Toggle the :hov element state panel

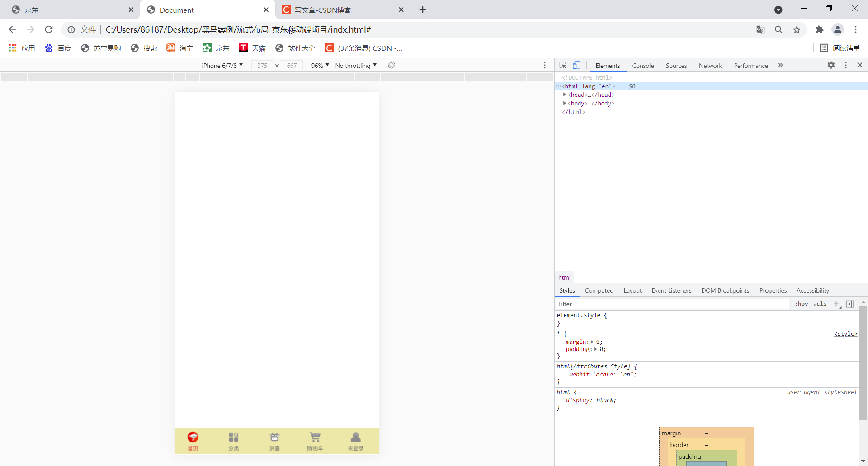click(802, 304)
